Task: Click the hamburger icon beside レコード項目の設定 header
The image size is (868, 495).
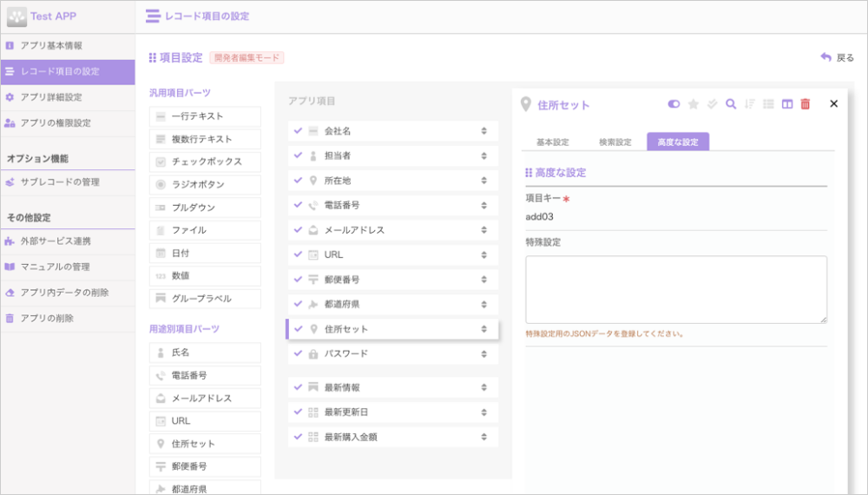Action: pyautogui.click(x=153, y=16)
